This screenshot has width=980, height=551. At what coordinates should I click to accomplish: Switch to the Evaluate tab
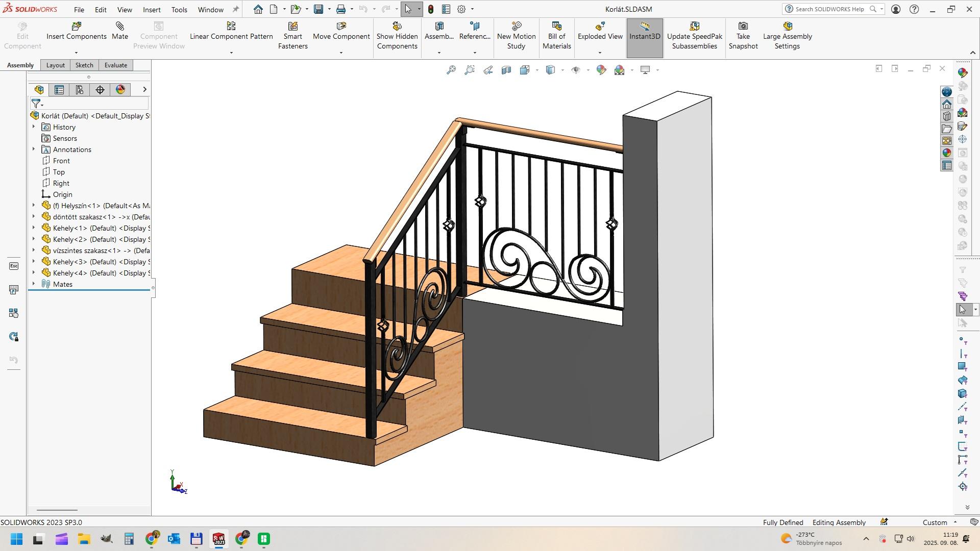pos(116,65)
